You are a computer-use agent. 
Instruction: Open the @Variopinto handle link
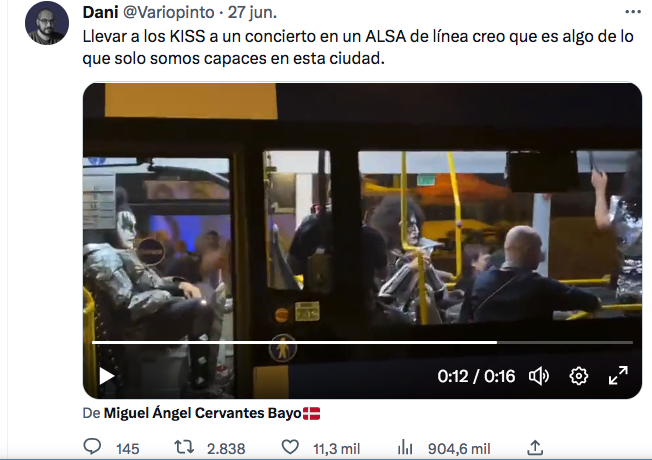pos(168,12)
